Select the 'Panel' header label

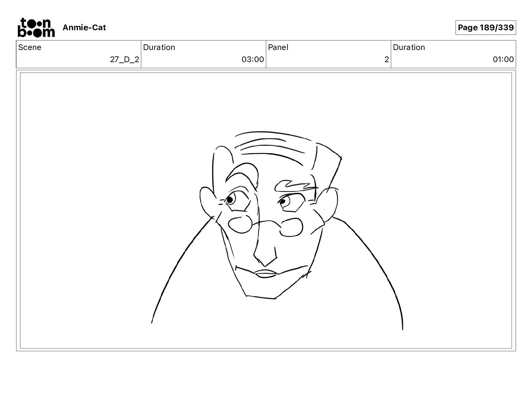click(x=278, y=47)
